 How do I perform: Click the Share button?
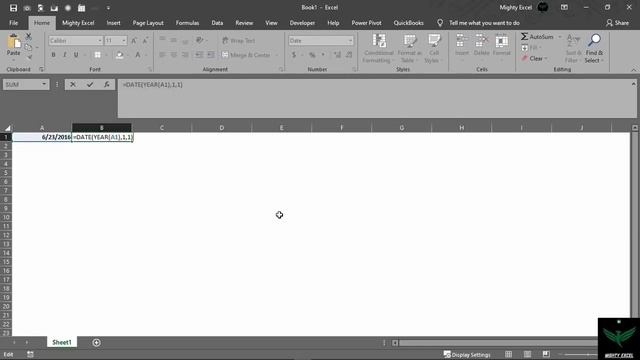(x=617, y=23)
